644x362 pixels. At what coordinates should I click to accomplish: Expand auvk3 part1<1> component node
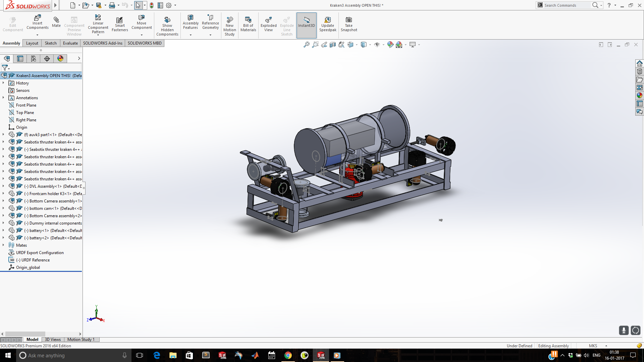click(x=3, y=134)
